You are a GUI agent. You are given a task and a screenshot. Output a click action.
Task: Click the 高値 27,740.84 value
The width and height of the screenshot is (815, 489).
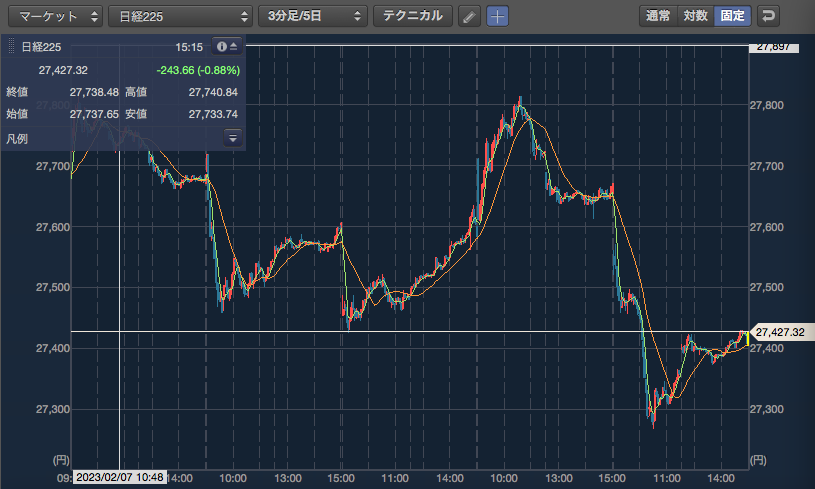(x=213, y=92)
